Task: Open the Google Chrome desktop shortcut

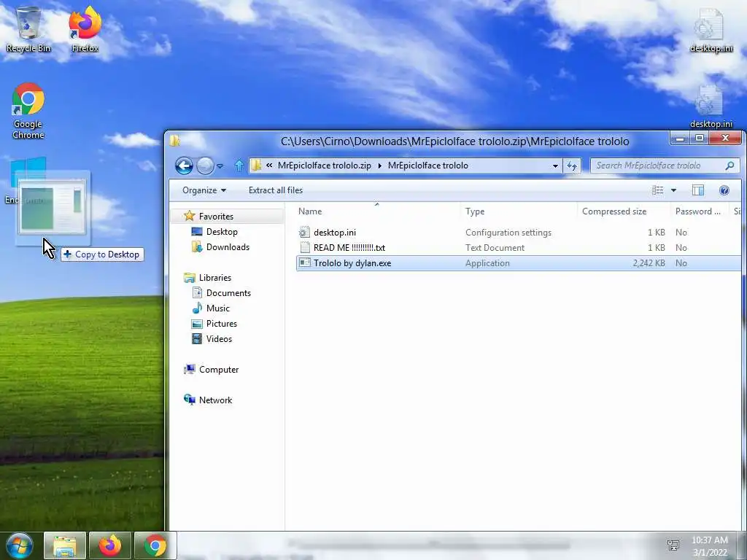Action: click(x=28, y=111)
